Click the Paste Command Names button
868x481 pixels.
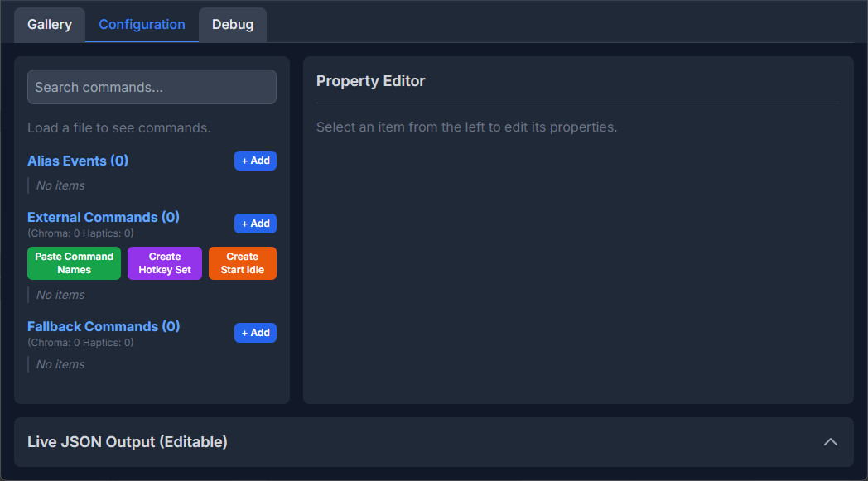pos(74,262)
